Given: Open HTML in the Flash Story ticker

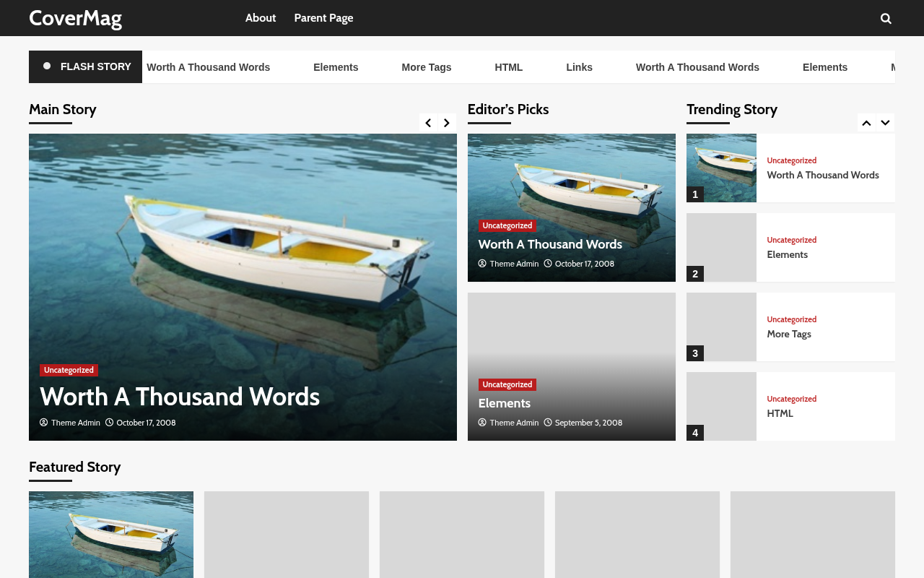Looking at the screenshot, I should coord(509,67).
